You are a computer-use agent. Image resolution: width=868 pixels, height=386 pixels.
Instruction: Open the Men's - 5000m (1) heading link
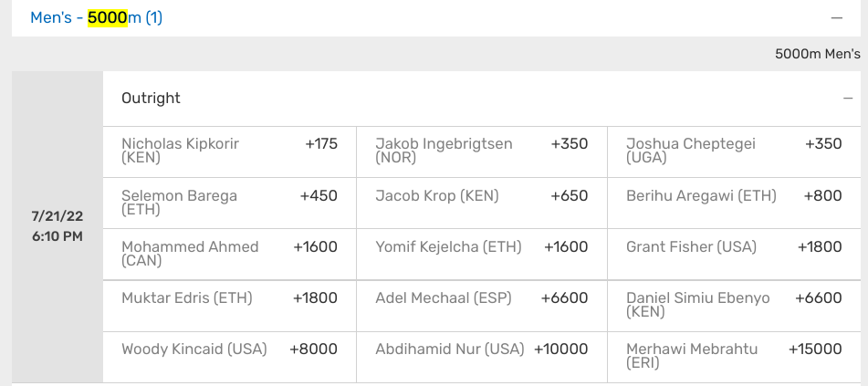(x=97, y=17)
